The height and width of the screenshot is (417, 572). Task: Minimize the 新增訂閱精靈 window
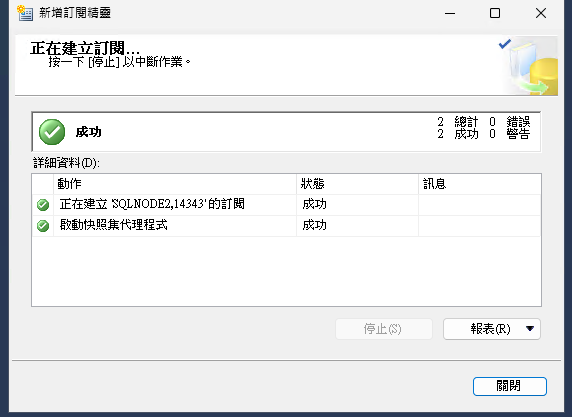pyautogui.click(x=450, y=13)
